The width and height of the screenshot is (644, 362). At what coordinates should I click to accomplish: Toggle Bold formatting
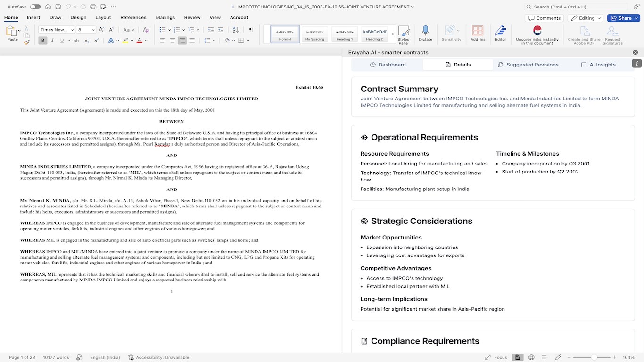(x=43, y=41)
